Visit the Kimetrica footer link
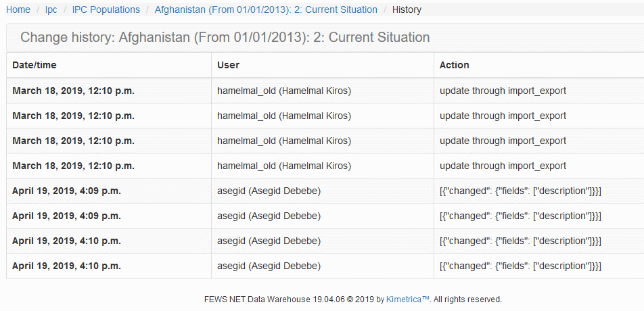The height and width of the screenshot is (311, 644). pos(408,299)
